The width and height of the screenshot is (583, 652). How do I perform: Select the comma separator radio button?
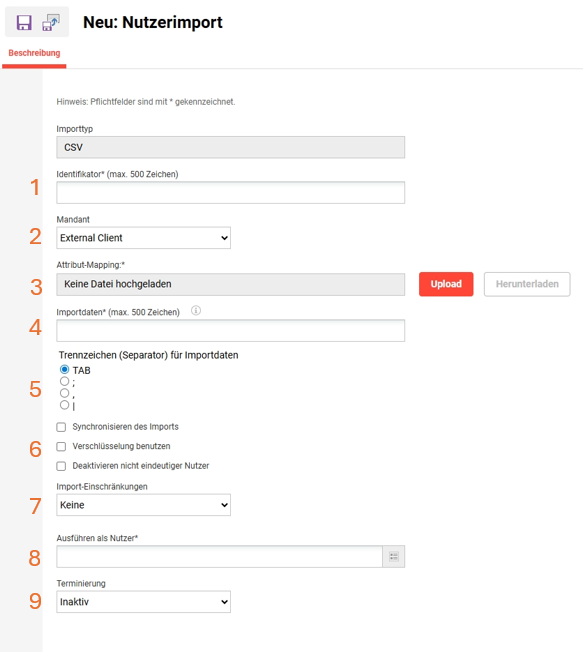click(64, 393)
